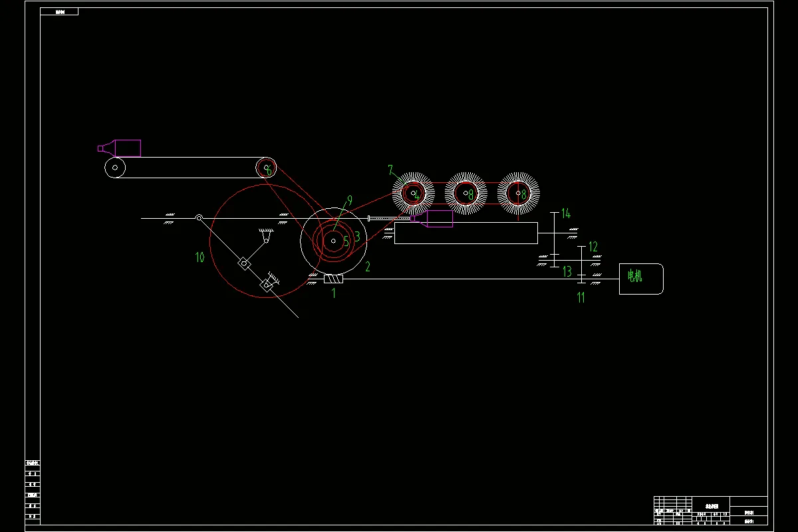Click the green number 10 label

point(199,257)
